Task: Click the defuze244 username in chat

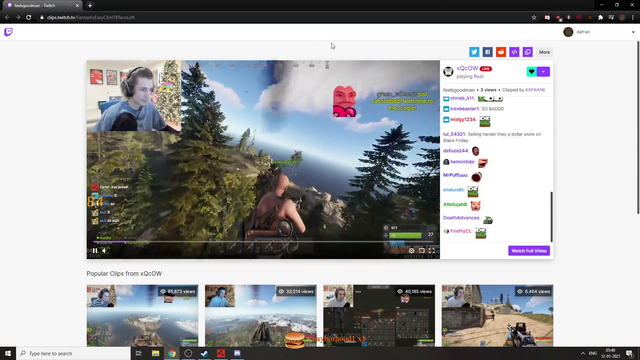Action: (456, 151)
